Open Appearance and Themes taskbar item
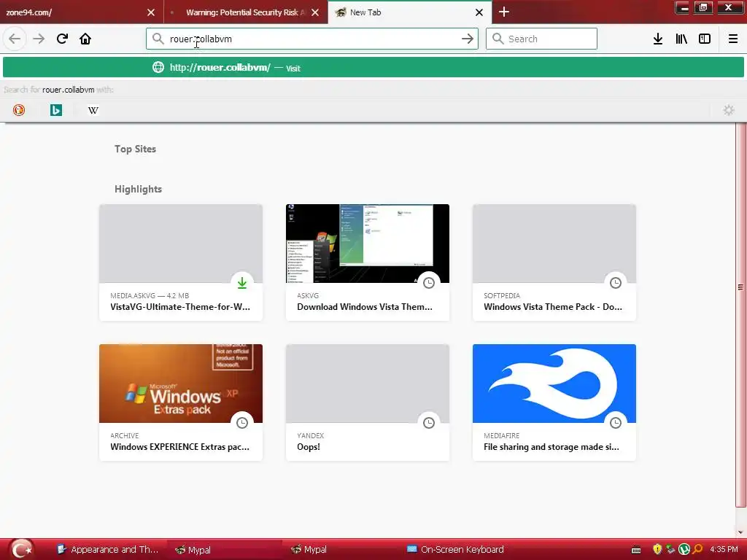The height and width of the screenshot is (560, 747). [108, 550]
